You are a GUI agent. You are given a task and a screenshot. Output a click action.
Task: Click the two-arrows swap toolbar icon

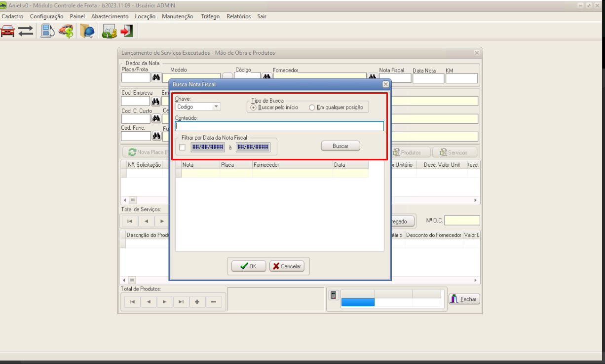pos(26,31)
